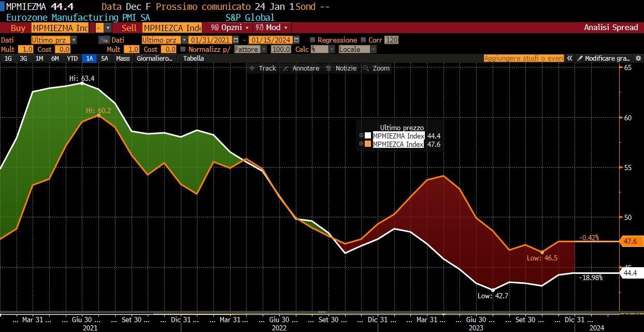
Task: Open the Giornaliero periodicity selector
Action: coord(154,59)
